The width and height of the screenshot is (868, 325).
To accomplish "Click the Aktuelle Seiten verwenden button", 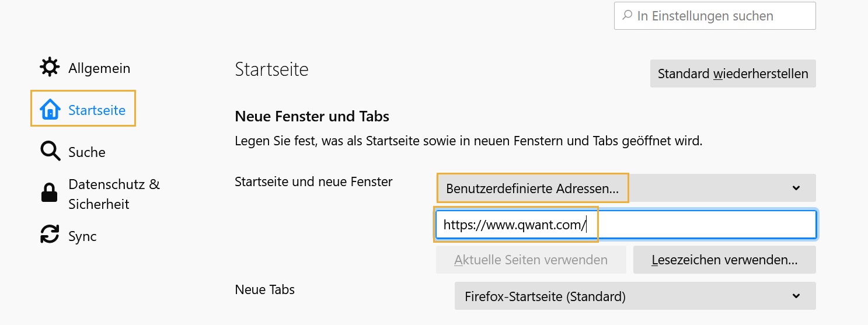I will pos(531,260).
